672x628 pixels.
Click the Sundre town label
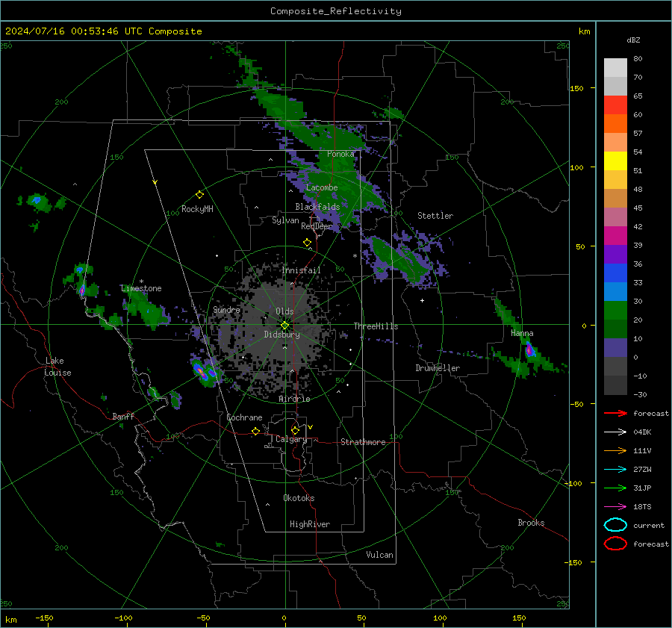click(227, 310)
